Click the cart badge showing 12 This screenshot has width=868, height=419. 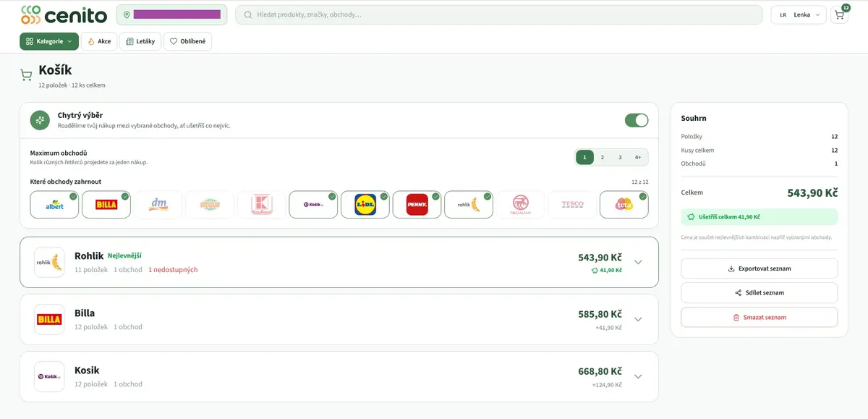(x=846, y=7)
